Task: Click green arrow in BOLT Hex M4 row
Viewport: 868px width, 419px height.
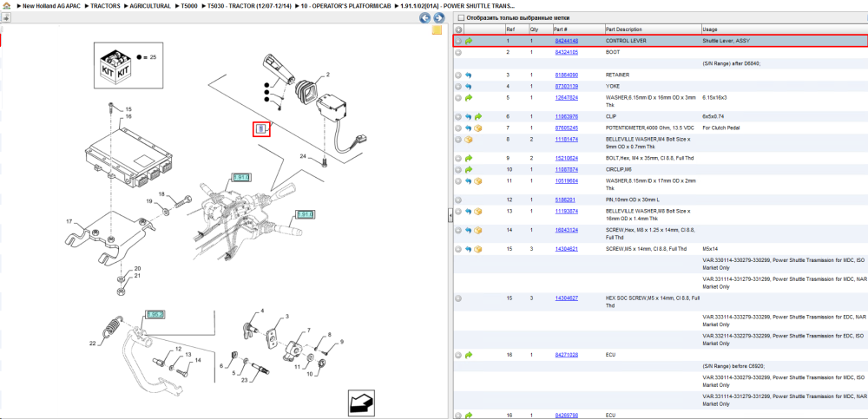Action: 469,158
